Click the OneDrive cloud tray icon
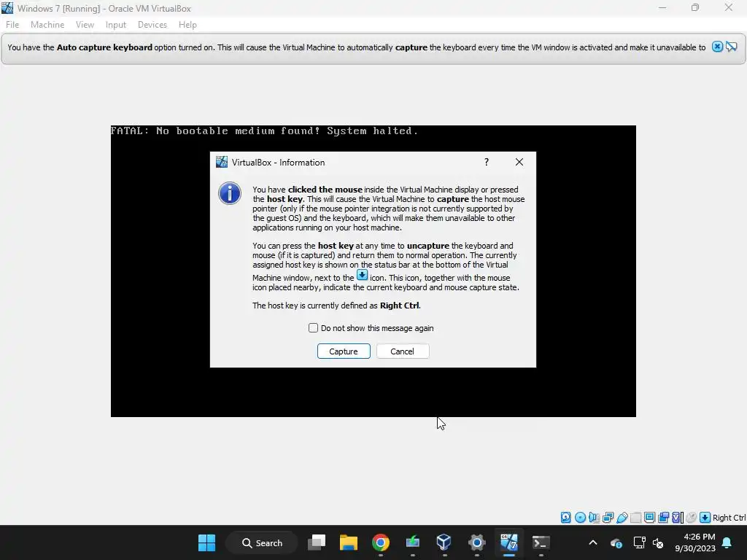This screenshot has width=747, height=560. tap(616, 542)
